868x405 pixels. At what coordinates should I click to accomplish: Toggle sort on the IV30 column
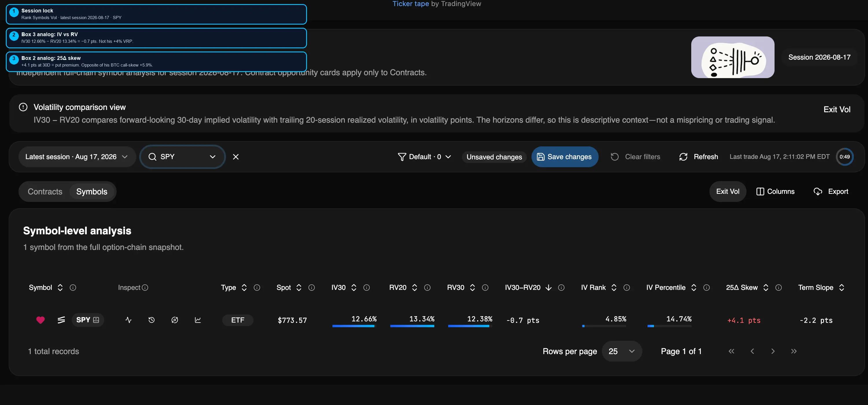click(354, 288)
